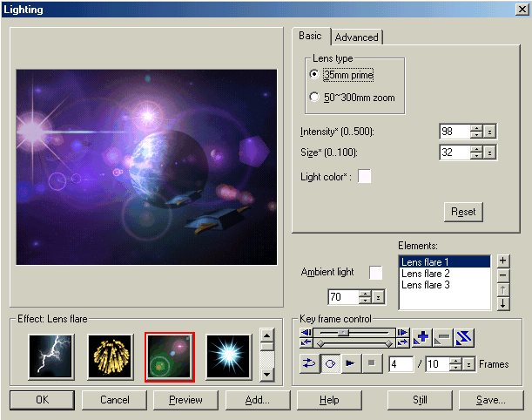The width and height of the screenshot is (532, 420).
Task: Click the Preview button
Action: coord(186,400)
